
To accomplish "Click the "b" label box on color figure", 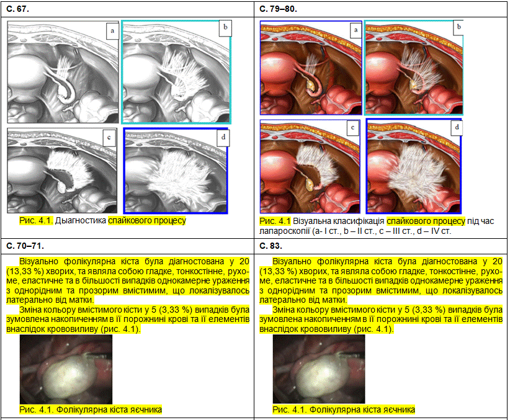I will (459, 28).
